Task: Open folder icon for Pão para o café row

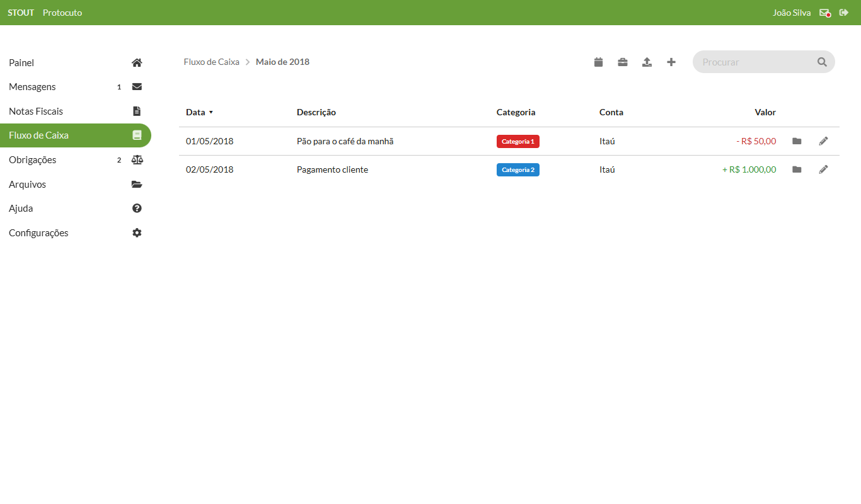Action: coord(797,141)
